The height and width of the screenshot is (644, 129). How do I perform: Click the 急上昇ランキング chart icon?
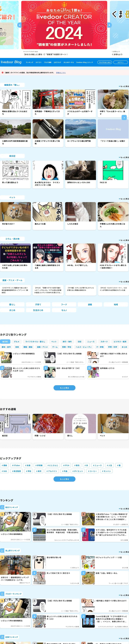tap(2, 551)
